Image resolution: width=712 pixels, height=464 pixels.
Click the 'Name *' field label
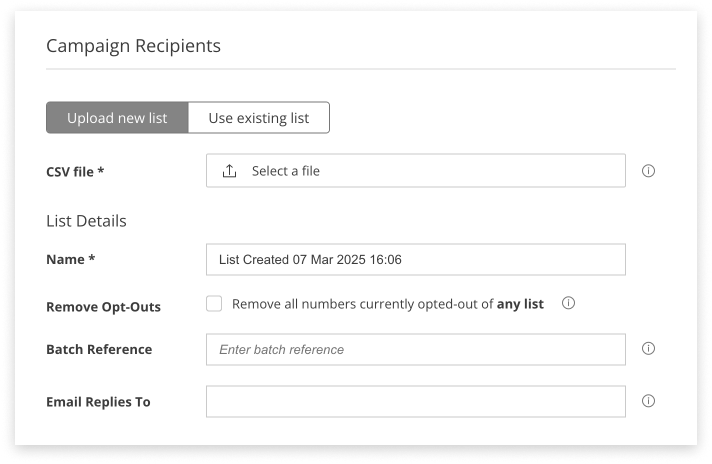[70, 260]
